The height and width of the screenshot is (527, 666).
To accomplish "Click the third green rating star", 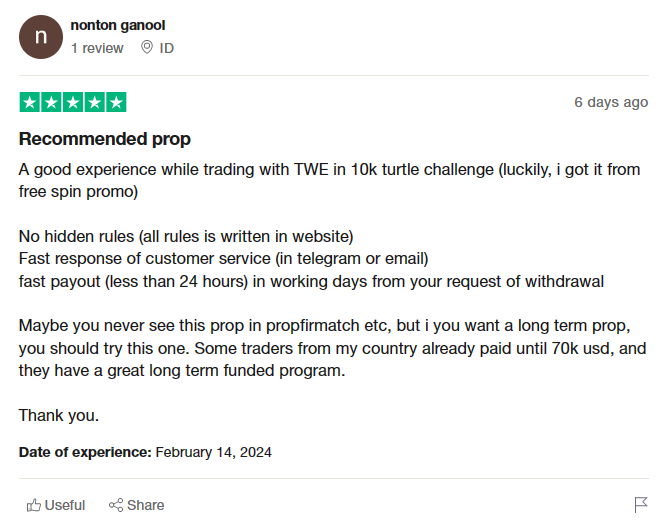I will point(73,102).
